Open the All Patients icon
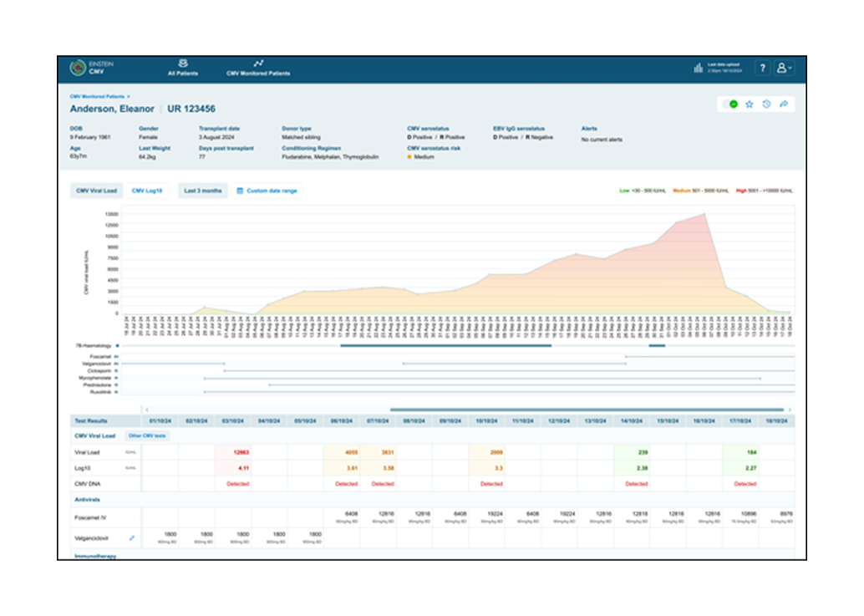The width and height of the screenshot is (864, 616). [x=183, y=64]
